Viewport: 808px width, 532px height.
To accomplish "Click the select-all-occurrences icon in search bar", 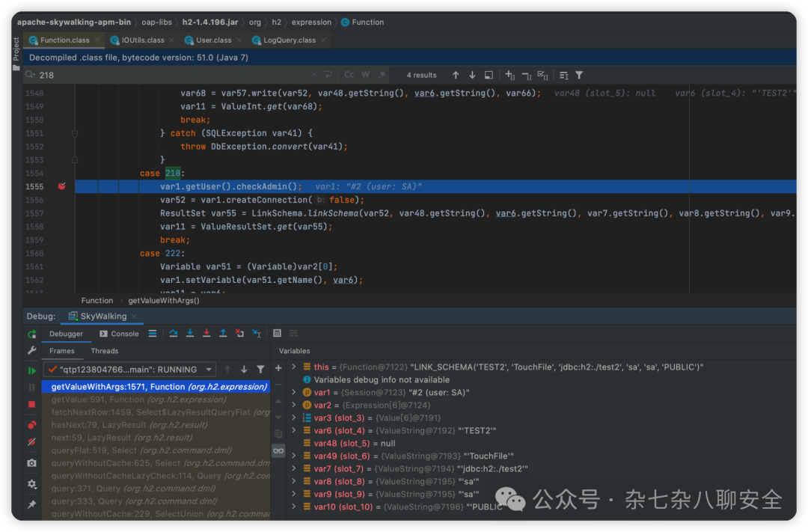I will [542, 76].
